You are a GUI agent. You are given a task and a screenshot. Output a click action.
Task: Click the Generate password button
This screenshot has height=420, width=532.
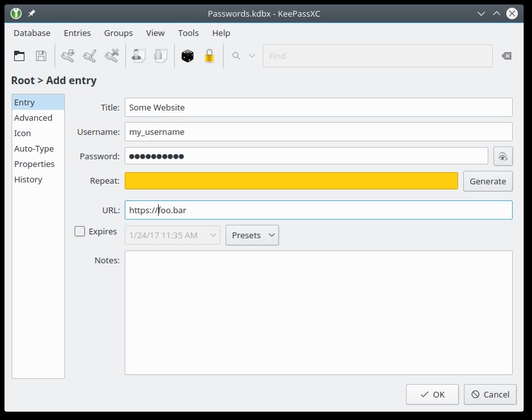point(488,181)
